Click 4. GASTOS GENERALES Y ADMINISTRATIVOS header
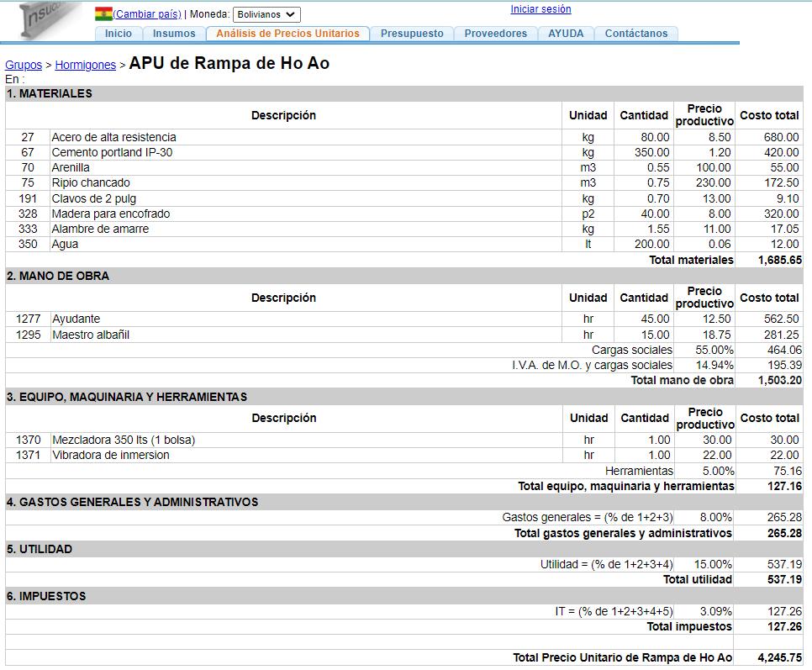The height and width of the screenshot is (670, 812). 404,502
